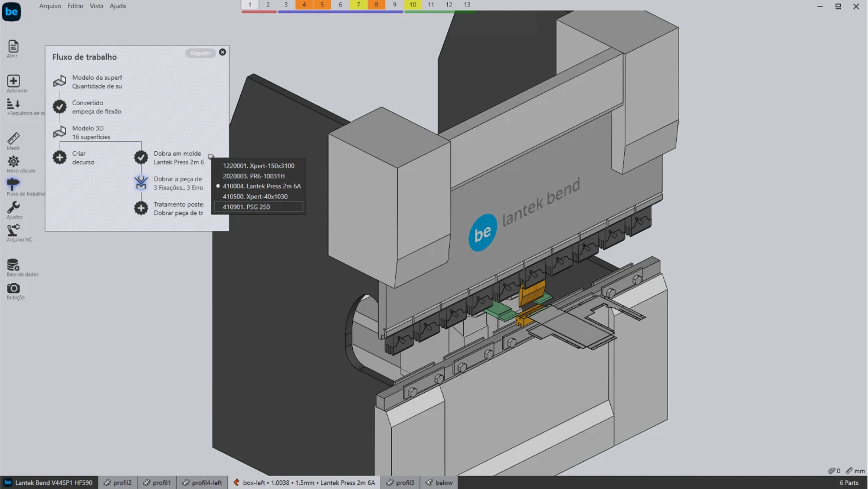Select the box-left Lantek Press tab
The width and height of the screenshot is (868, 489).
coord(304,483)
